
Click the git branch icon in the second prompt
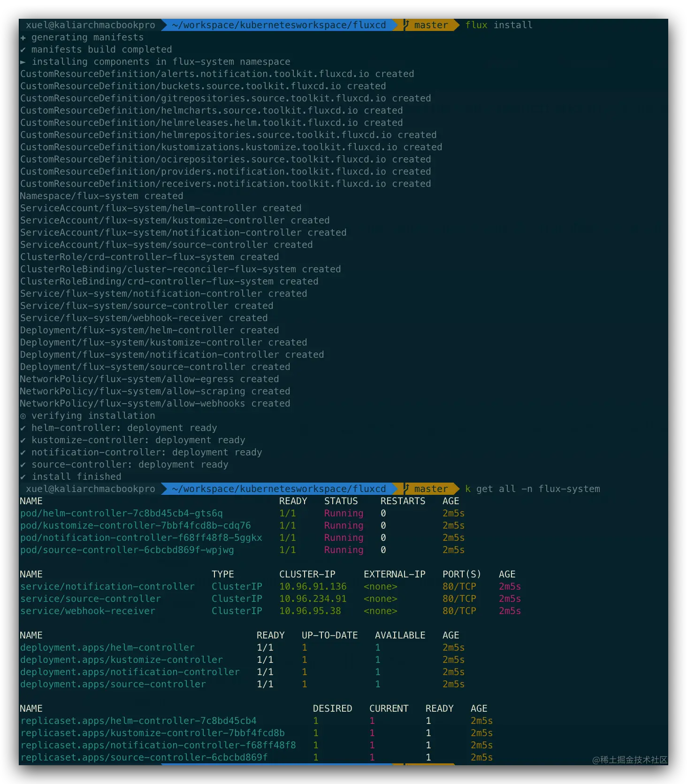(406, 489)
